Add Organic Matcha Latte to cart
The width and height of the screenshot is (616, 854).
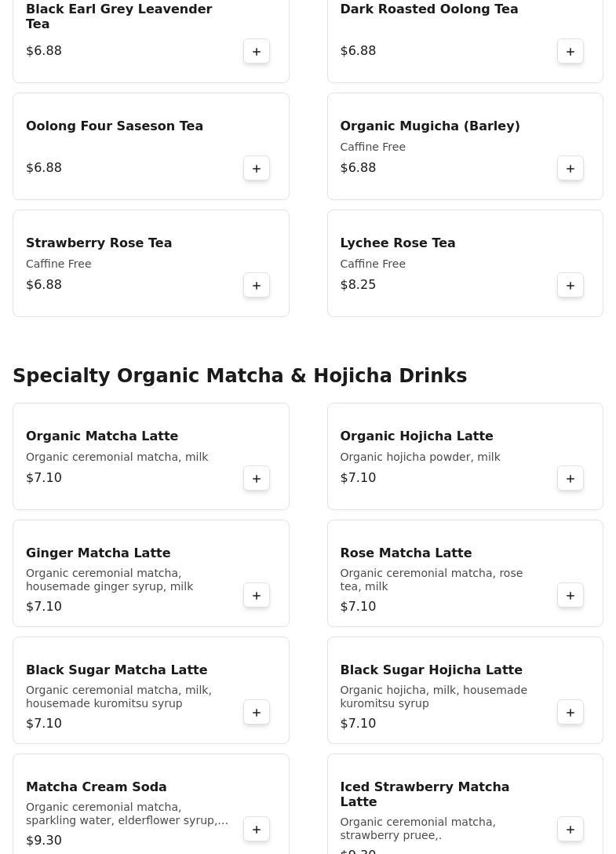[x=257, y=479]
